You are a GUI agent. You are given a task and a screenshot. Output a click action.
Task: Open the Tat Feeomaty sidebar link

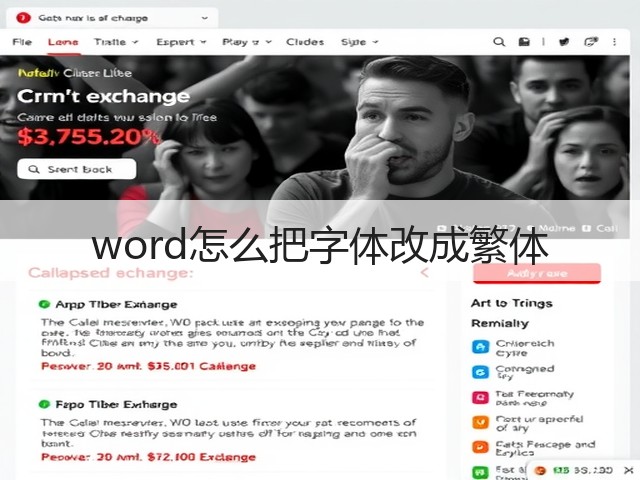point(535,398)
